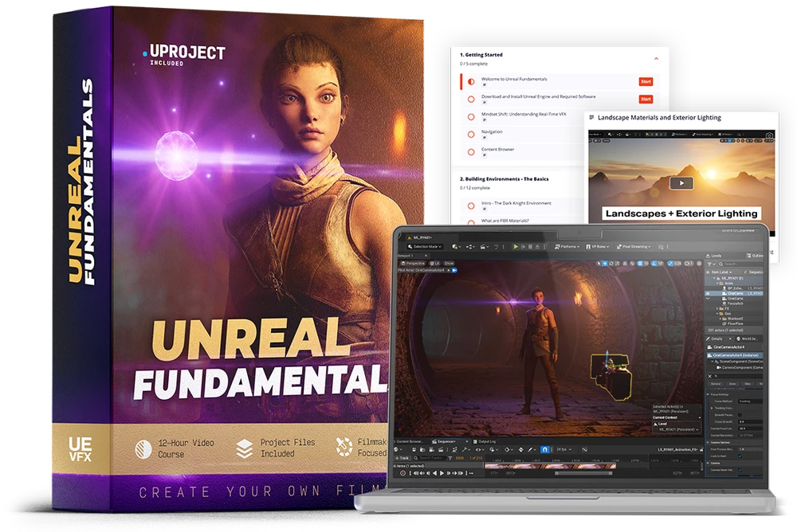Click the Landscape Materials lesson list icon
The height and width of the screenshot is (532, 797).
click(591, 117)
